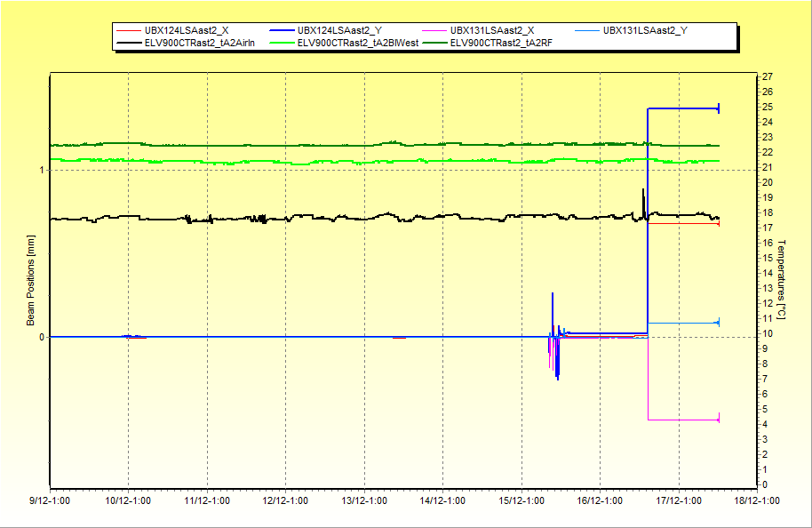Select the 9/12-1:00 date on x-axis

pos(51,500)
